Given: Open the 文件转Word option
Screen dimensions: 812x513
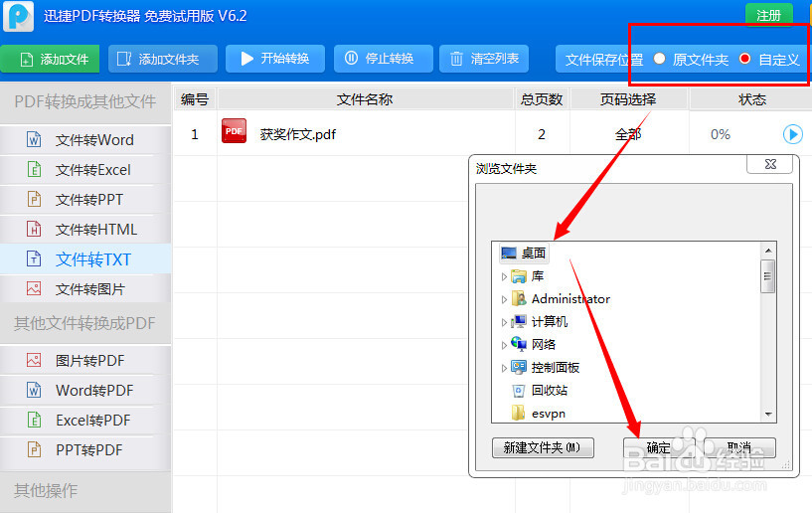Looking at the screenshot, I should click(85, 140).
